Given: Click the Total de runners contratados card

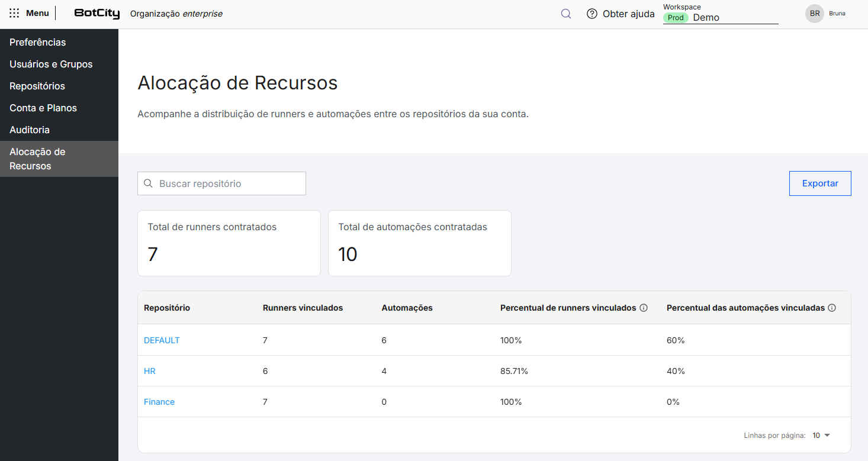Looking at the screenshot, I should pos(229,243).
